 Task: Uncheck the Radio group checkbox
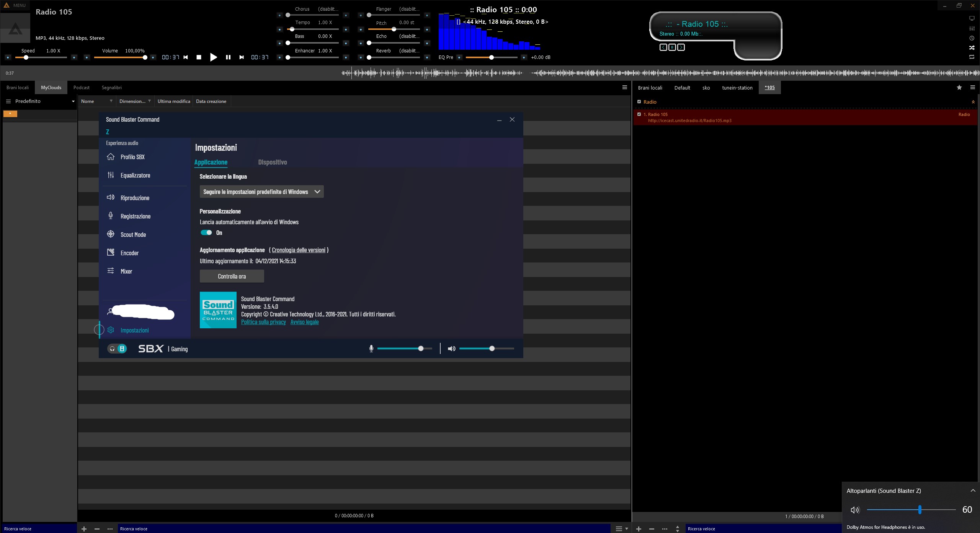pyautogui.click(x=639, y=102)
